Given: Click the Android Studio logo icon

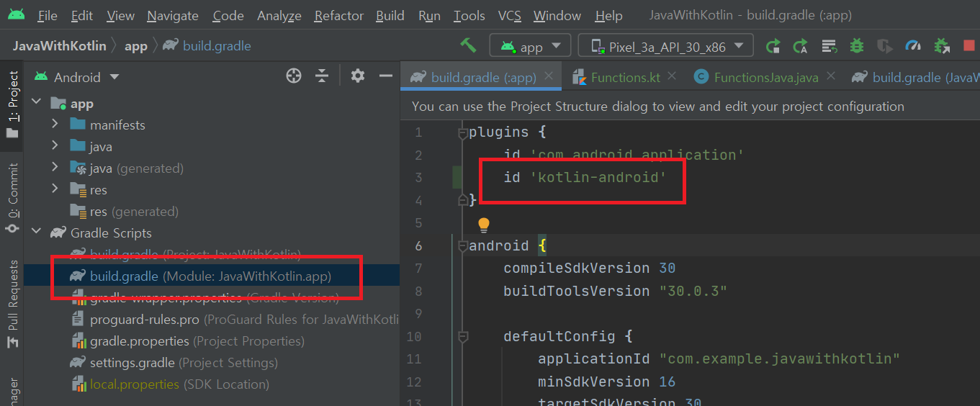Looking at the screenshot, I should 17,14.
